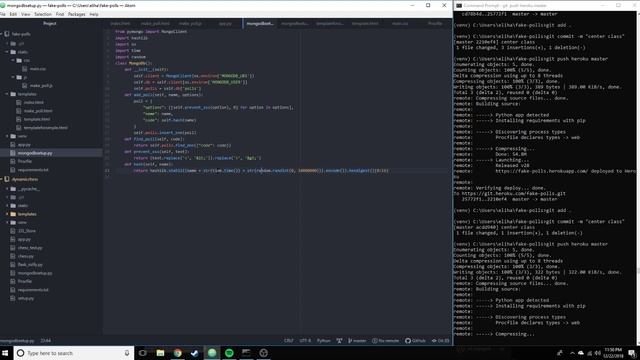
Task: Open the Find menu
Action: pyautogui.click(x=60, y=14)
